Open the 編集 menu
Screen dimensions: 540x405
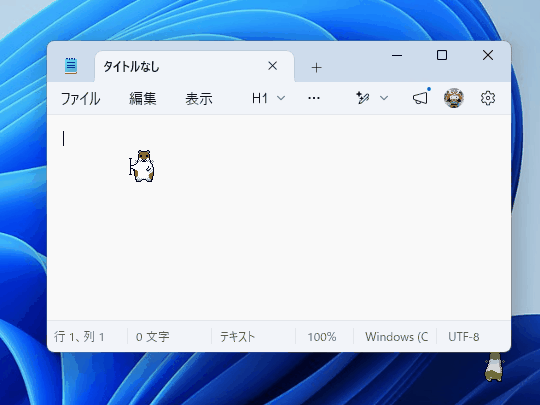tap(143, 98)
